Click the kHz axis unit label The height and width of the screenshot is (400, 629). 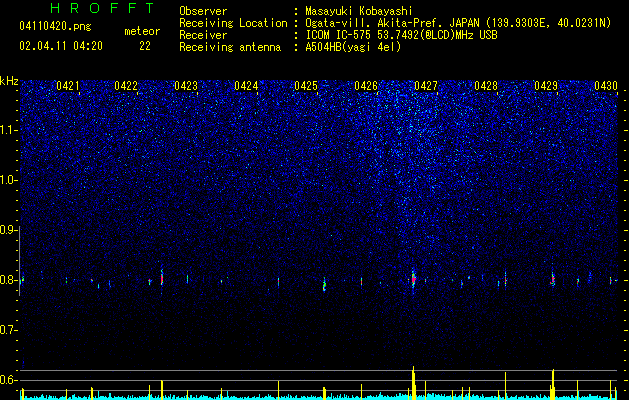click(x=9, y=81)
